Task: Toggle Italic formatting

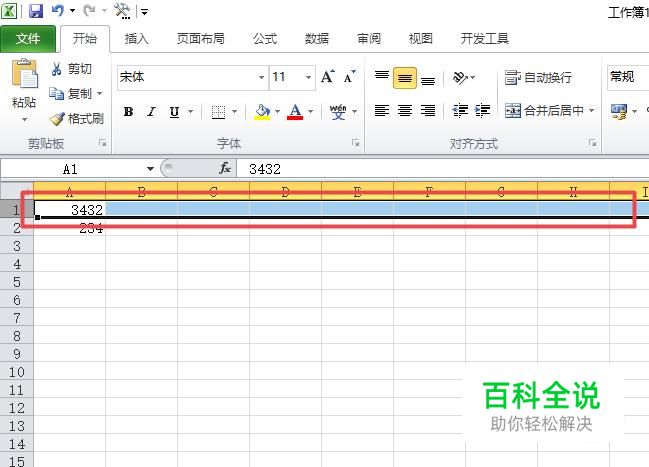Action: pyautogui.click(x=151, y=111)
